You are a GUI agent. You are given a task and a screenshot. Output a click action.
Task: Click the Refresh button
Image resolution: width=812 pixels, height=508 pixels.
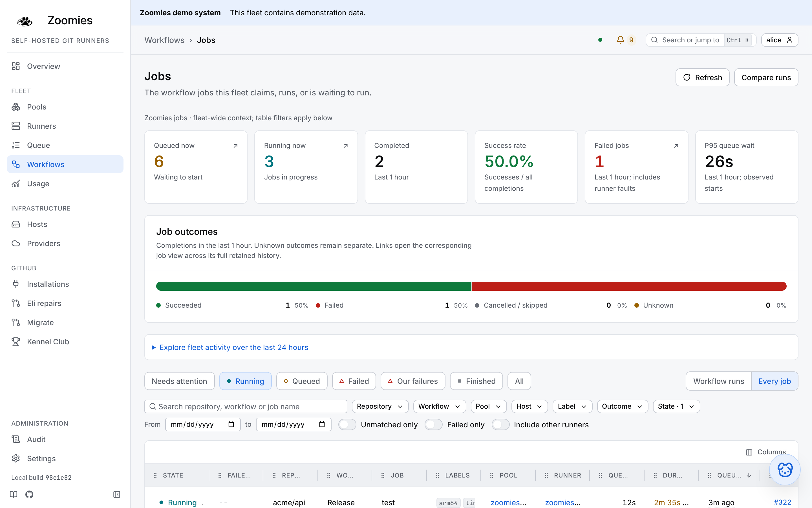tap(702, 77)
